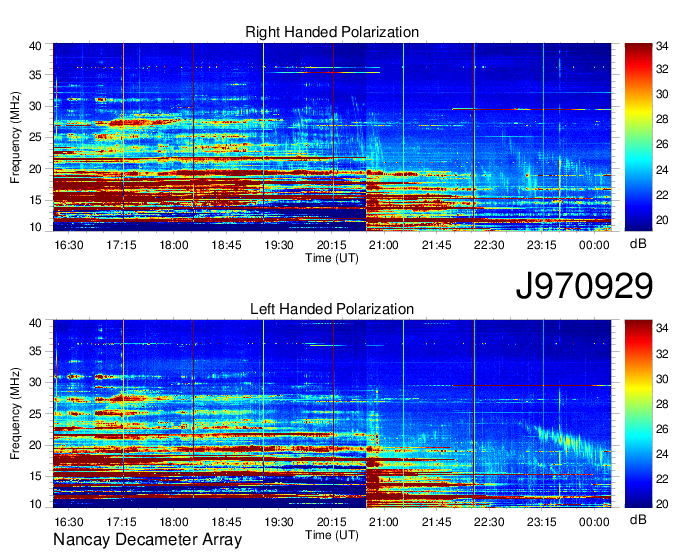Click the 40 MHz tick on Left Handed frequency axis
The width and height of the screenshot is (680, 552).
pos(35,323)
